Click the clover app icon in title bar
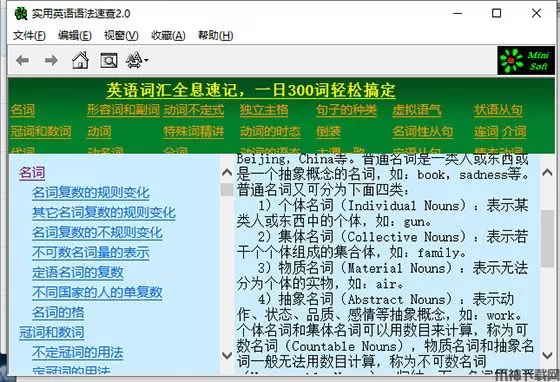Image resolution: width=560 pixels, height=382 pixels. click(x=21, y=14)
